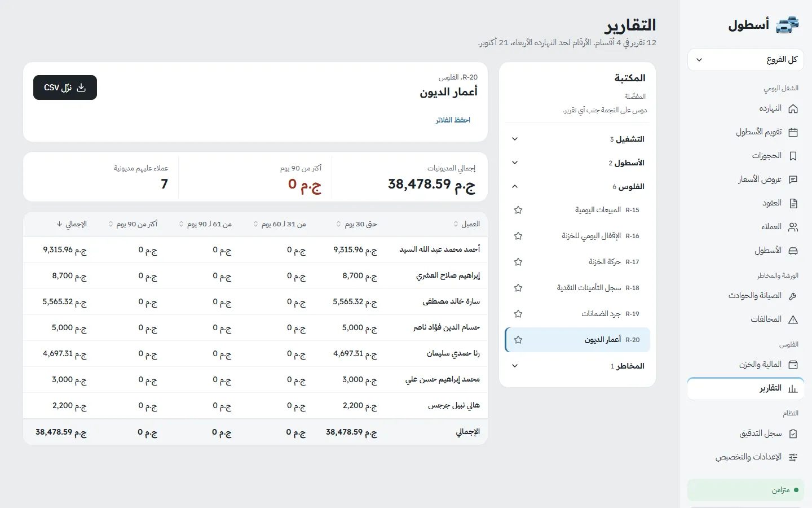Click the calendar icon for تقويم الأسطول
This screenshot has width=812, height=508.
793,132
